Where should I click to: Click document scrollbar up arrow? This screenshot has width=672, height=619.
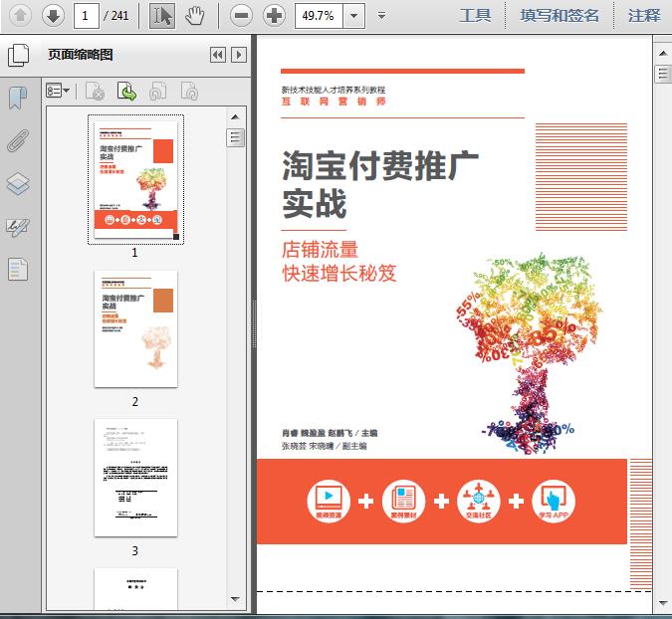[663, 53]
